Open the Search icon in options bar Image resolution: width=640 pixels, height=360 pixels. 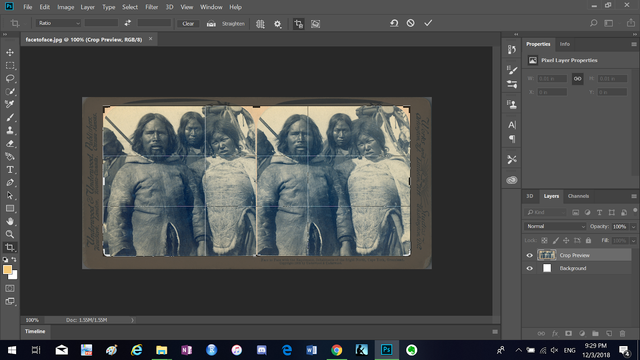point(593,23)
